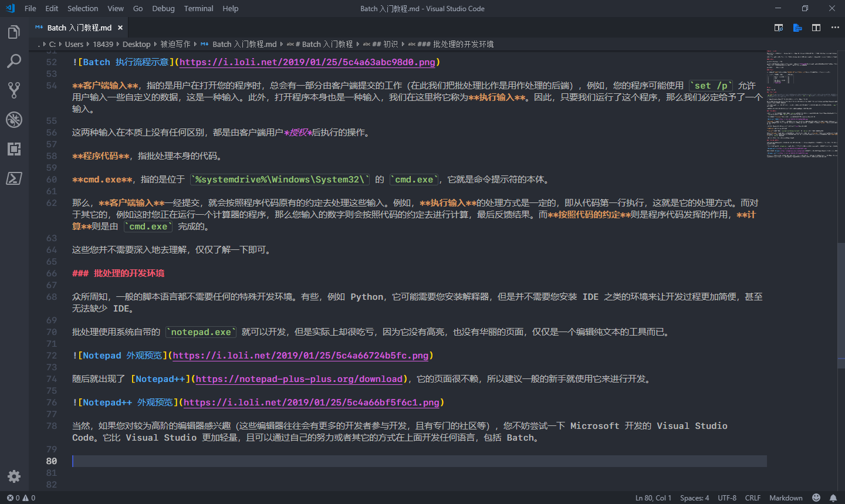The width and height of the screenshot is (845, 504).
Task: Click the inline code 'set /p' on line 54
Action: 711,86
